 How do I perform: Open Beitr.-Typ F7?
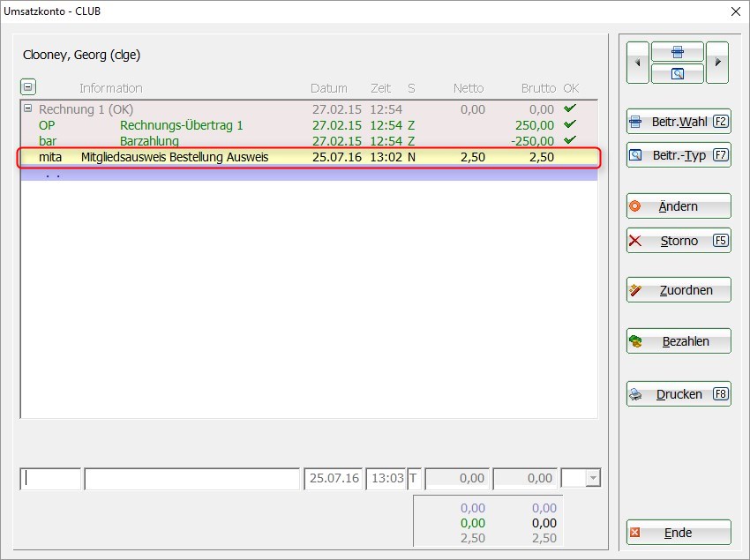pyautogui.click(x=679, y=155)
